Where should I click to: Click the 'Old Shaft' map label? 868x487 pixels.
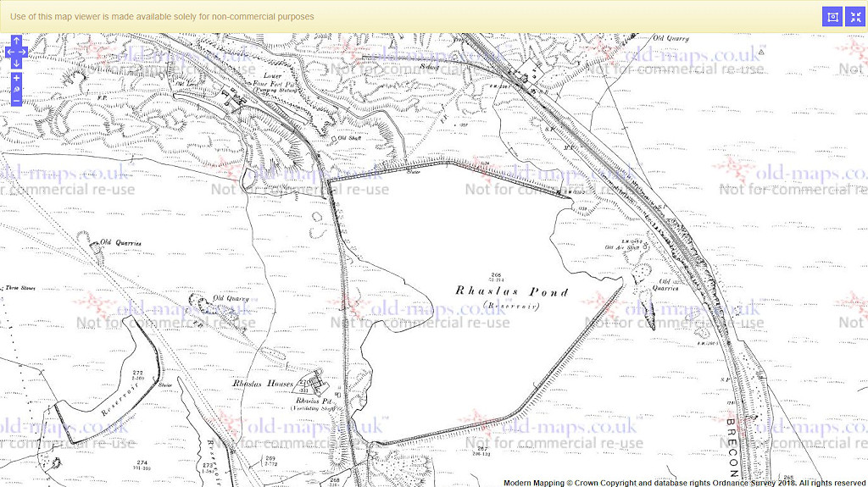(x=349, y=138)
